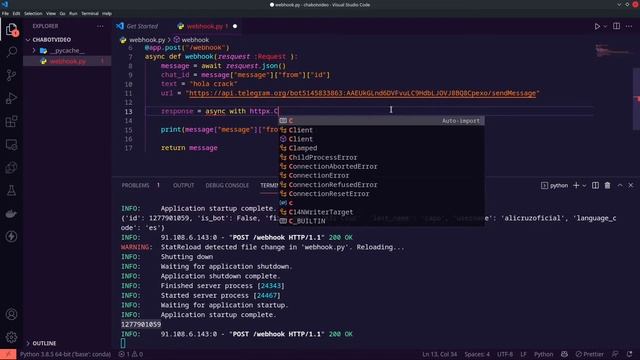Change UTF-8 file encoding
This screenshot has height=360, width=640.
(x=505, y=354)
